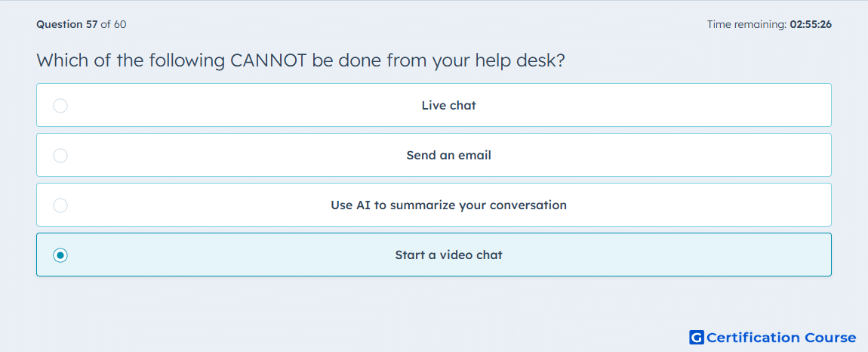Click 'Use AI to summarize your conversation' text
The width and height of the screenshot is (868, 352).
point(448,205)
